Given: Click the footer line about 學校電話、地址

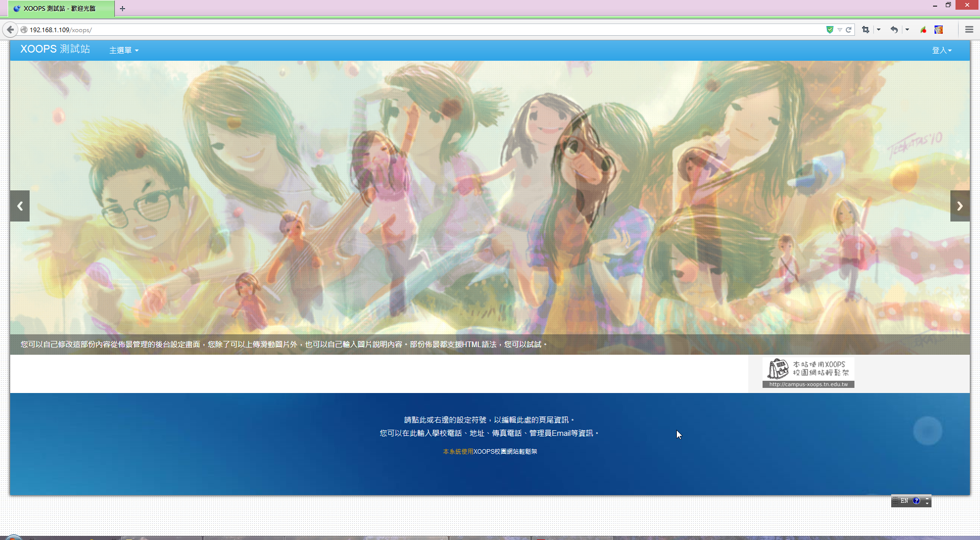Looking at the screenshot, I should pyautogui.click(x=489, y=433).
